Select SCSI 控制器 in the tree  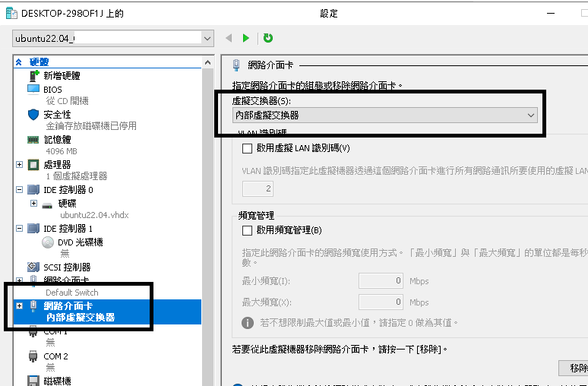click(x=67, y=267)
